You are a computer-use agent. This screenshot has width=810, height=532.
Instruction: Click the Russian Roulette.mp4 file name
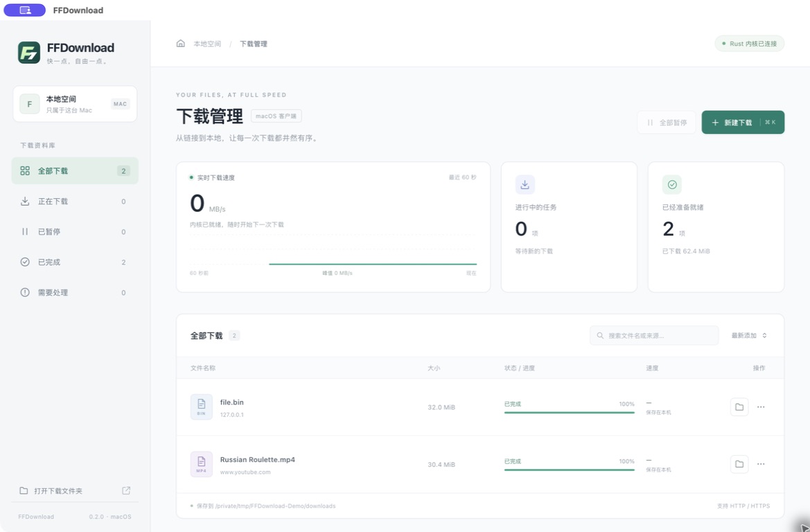point(258,460)
